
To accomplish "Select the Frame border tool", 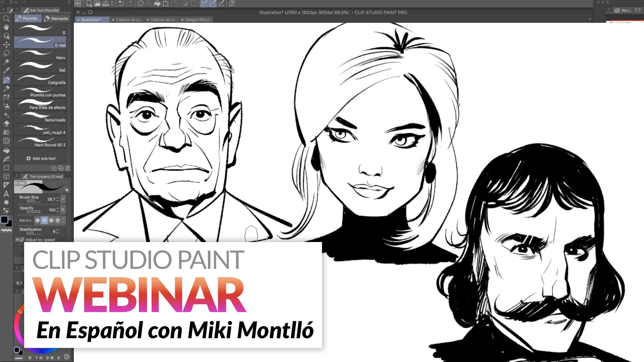I will pos(6,176).
